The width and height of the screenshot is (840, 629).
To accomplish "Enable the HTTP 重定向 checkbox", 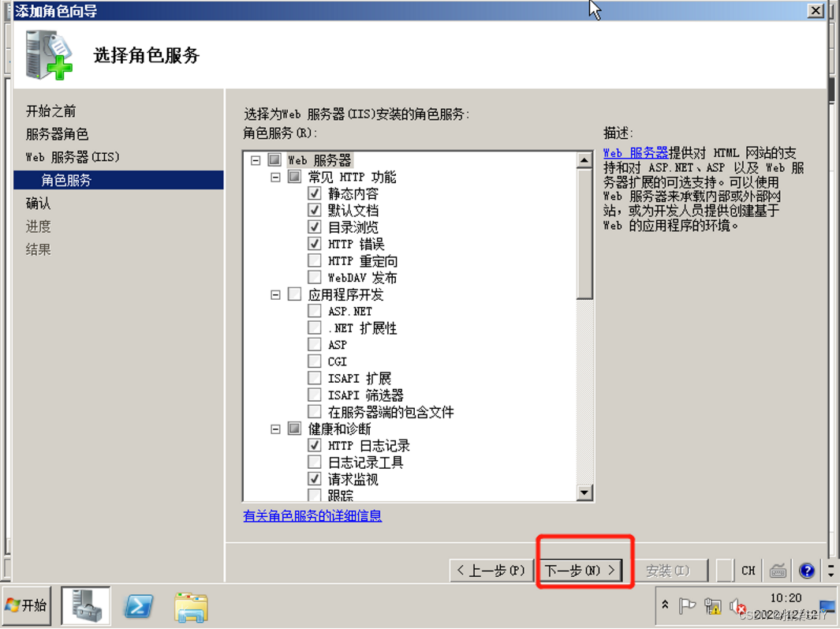I will coord(315,260).
